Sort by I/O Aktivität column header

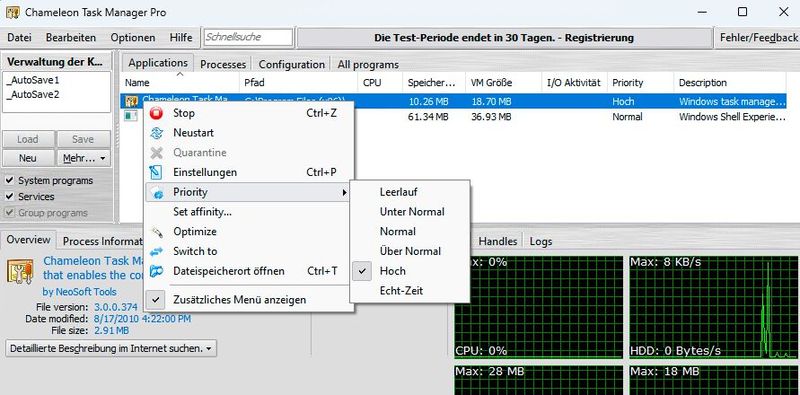coord(574,83)
